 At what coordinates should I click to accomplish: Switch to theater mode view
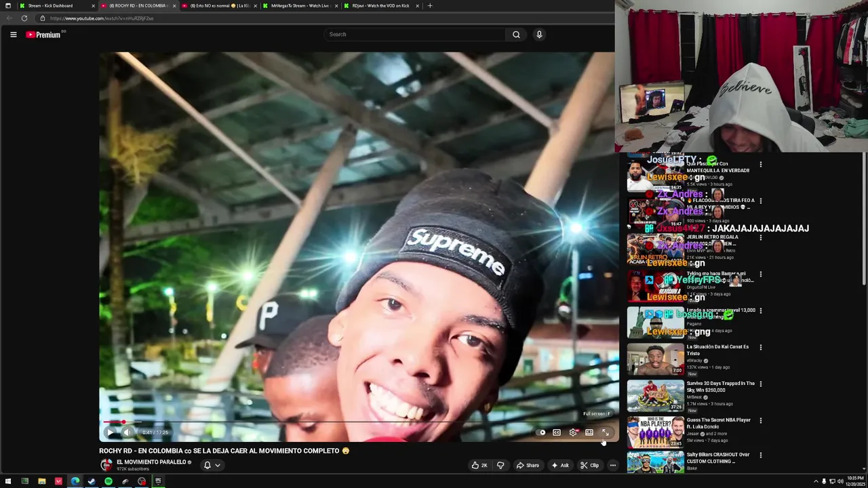tap(589, 432)
